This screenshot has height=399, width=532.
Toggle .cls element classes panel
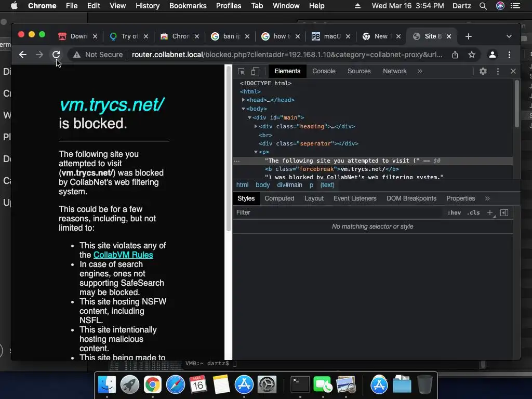coord(473,212)
